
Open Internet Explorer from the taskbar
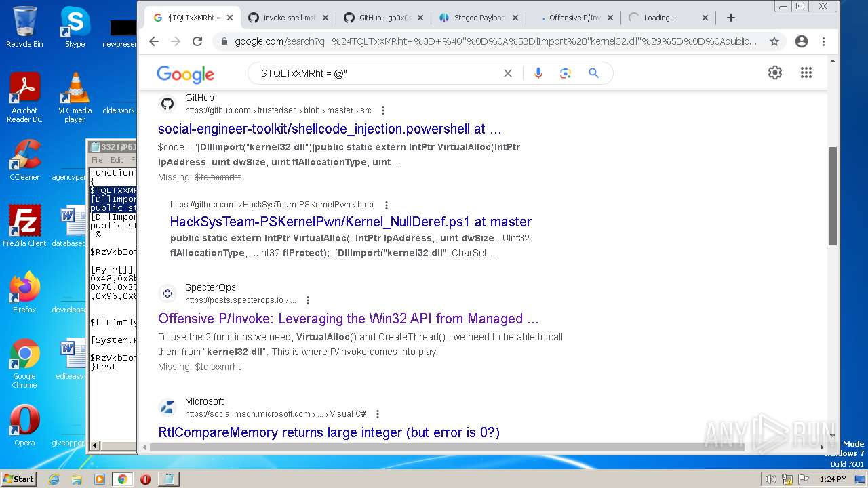coord(54,479)
